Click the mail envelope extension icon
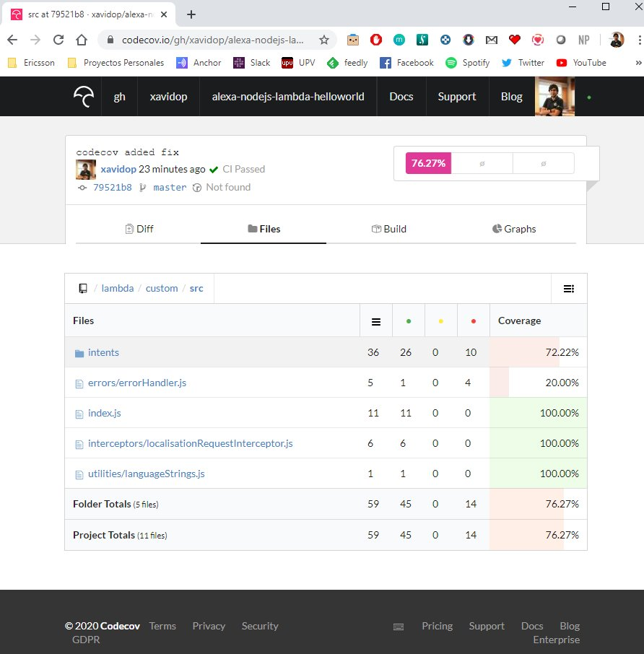Image resolution: width=644 pixels, height=654 pixels. pyautogui.click(x=492, y=40)
